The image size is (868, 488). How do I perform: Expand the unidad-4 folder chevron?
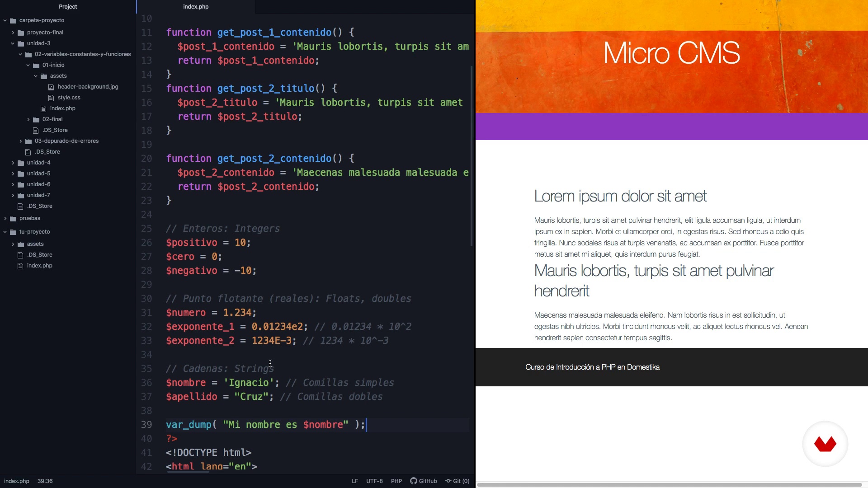click(13, 163)
